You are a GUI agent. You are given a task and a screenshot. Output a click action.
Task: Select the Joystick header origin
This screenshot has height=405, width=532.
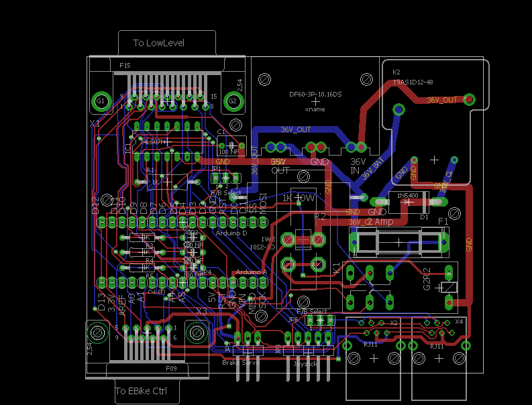pyautogui.click(x=308, y=351)
